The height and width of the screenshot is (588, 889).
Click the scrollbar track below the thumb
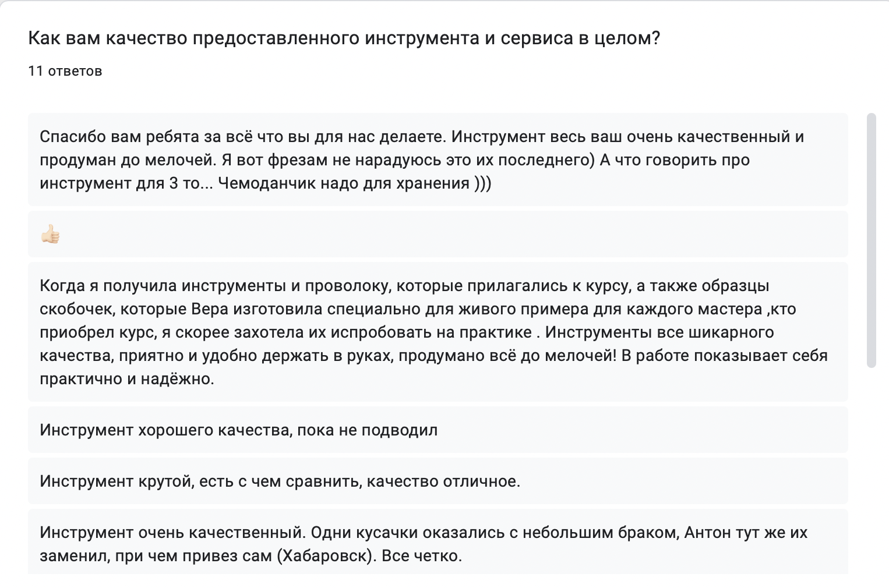872,472
